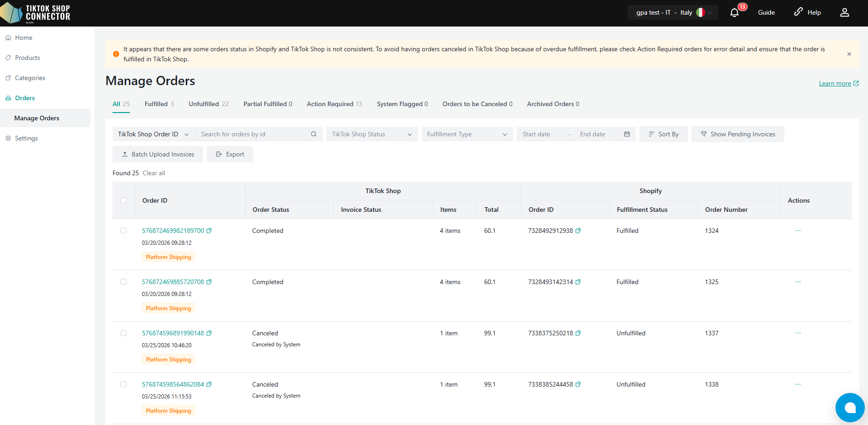Open actions menu for order 1338
The height and width of the screenshot is (425, 868).
tap(798, 384)
